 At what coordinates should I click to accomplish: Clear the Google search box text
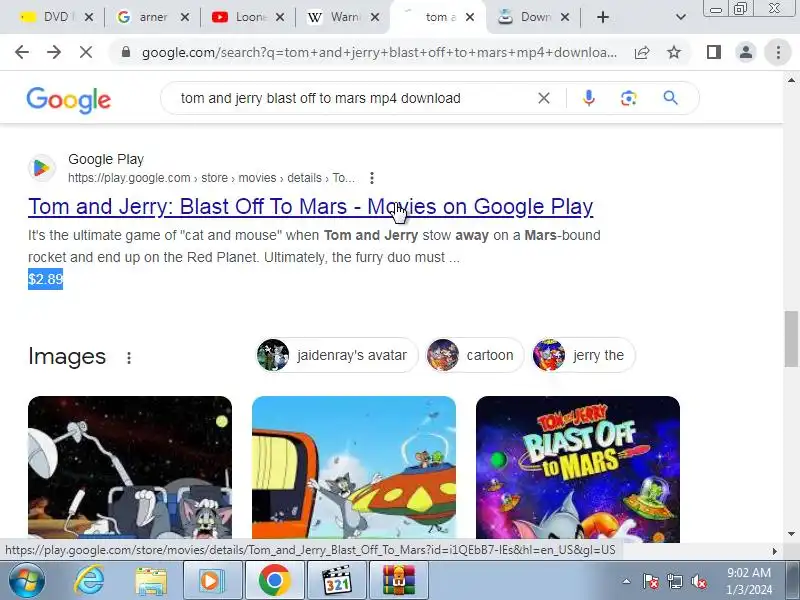[544, 98]
